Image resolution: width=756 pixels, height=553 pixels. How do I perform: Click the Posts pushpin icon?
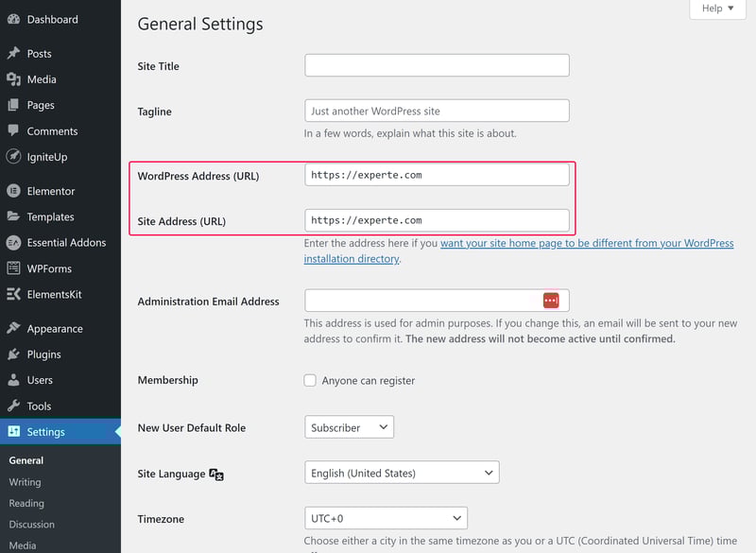[13, 53]
